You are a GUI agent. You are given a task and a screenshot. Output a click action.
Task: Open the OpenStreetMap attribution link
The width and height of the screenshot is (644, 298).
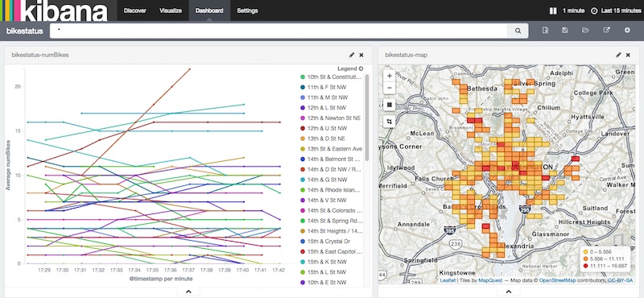pyautogui.click(x=558, y=280)
